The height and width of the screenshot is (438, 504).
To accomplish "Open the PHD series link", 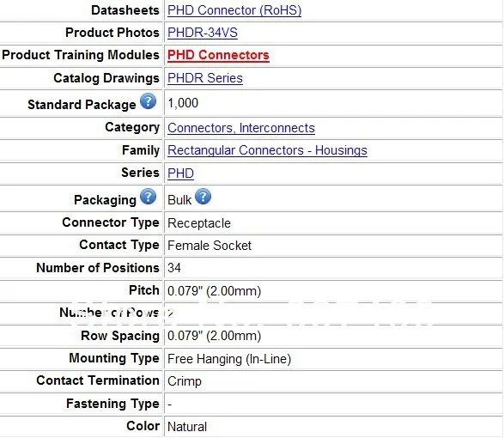I will pyautogui.click(x=180, y=173).
